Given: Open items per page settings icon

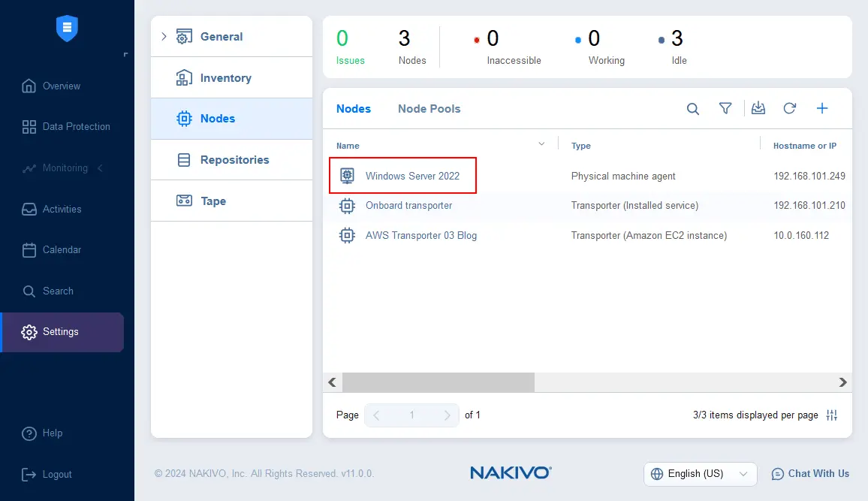Looking at the screenshot, I should [832, 415].
